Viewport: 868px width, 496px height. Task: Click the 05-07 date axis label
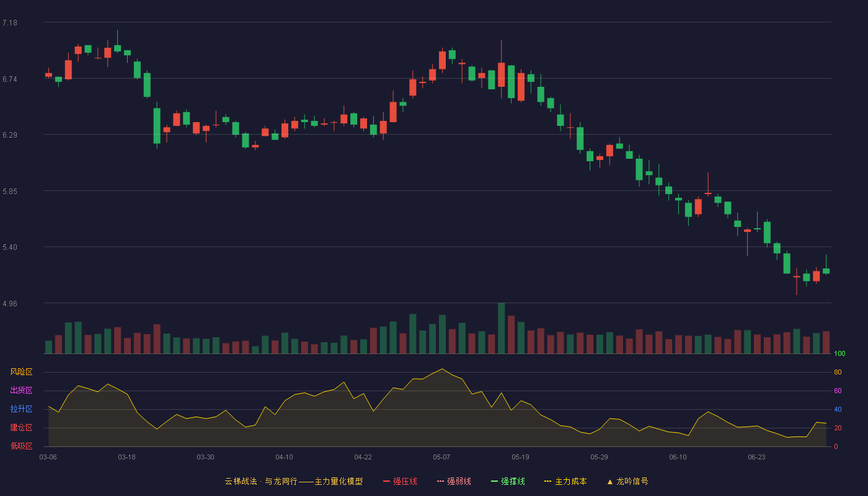pyautogui.click(x=441, y=457)
